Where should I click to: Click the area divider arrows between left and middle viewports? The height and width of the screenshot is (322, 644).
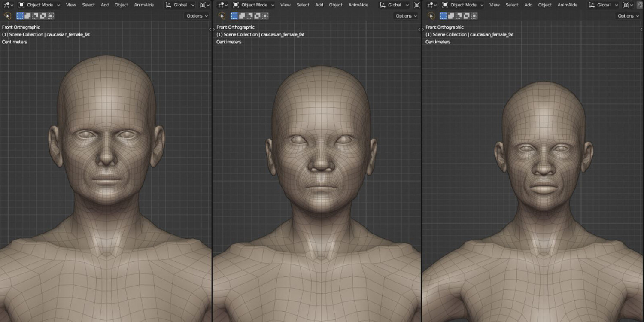coord(211,29)
